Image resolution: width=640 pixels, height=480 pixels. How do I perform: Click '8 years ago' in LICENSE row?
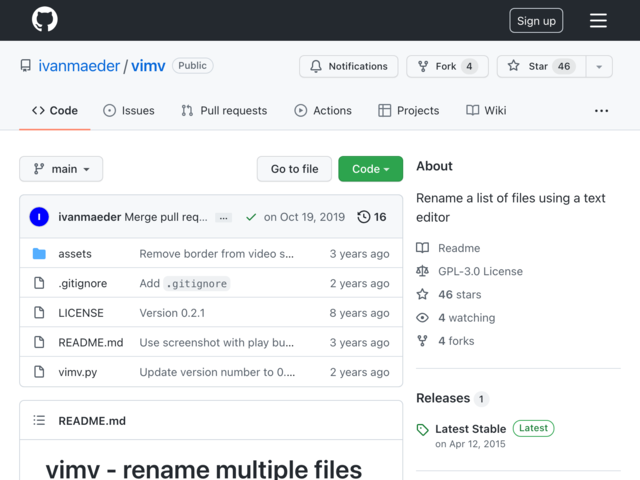pyautogui.click(x=359, y=313)
